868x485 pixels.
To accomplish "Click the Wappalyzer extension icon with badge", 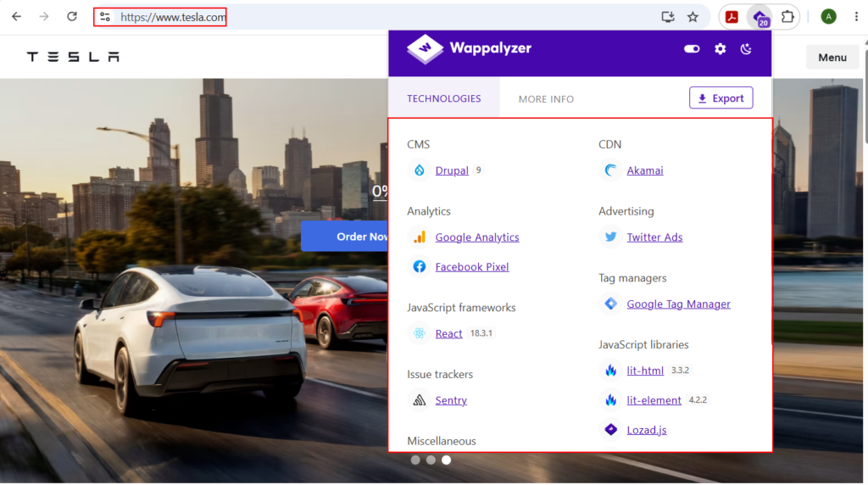I will (760, 17).
